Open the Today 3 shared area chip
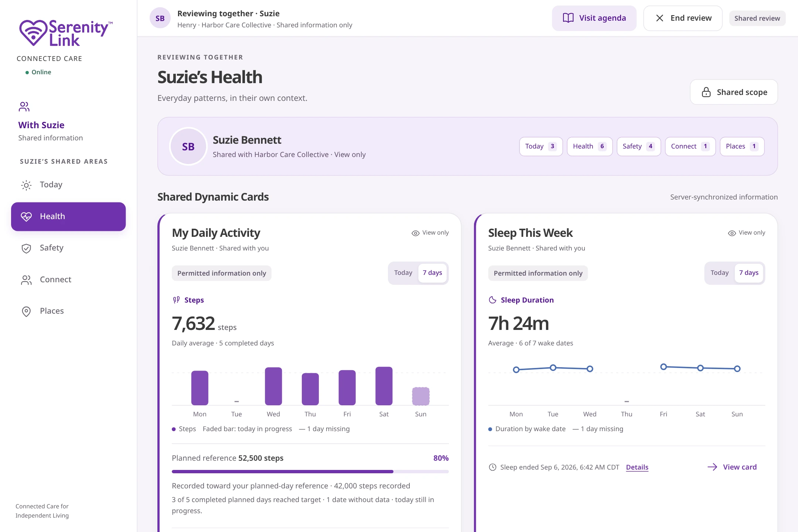 tap(541, 146)
